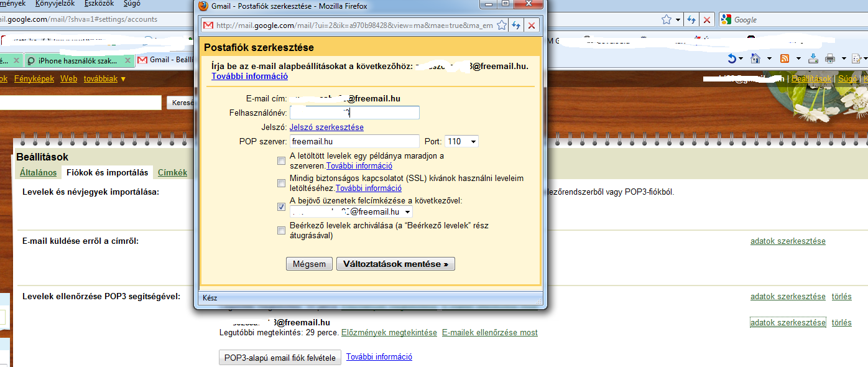This screenshot has height=367, width=868.
Task: Select the Gmail - Beállítások browser tab
Action: 165,60
